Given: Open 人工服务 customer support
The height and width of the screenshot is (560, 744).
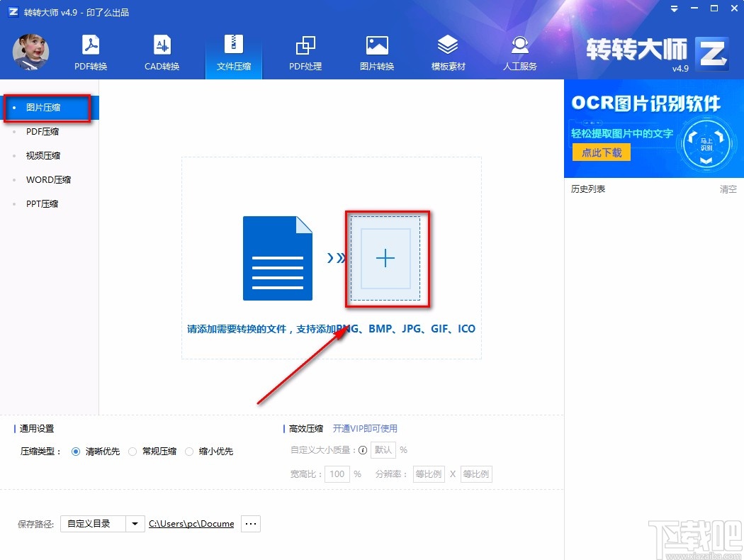Looking at the screenshot, I should (x=519, y=51).
